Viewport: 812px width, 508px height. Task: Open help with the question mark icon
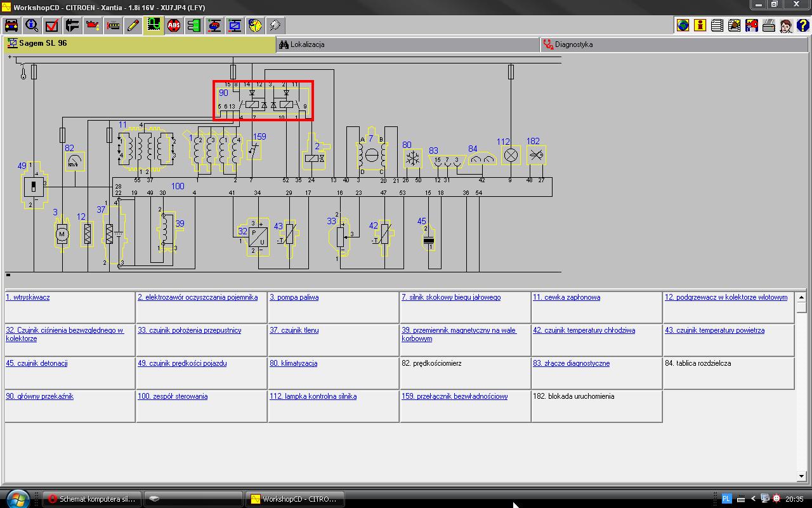click(802, 25)
